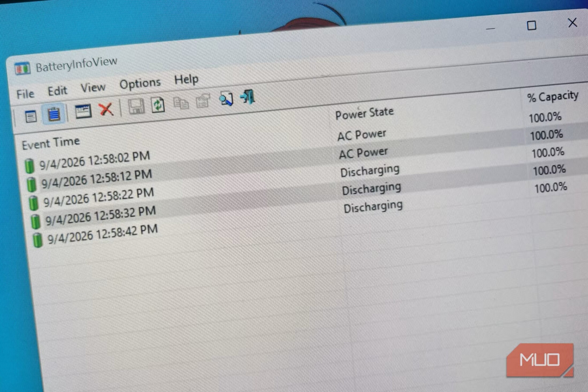Select the 9/4/2026 12:58:12 PM log entry

coord(97,179)
